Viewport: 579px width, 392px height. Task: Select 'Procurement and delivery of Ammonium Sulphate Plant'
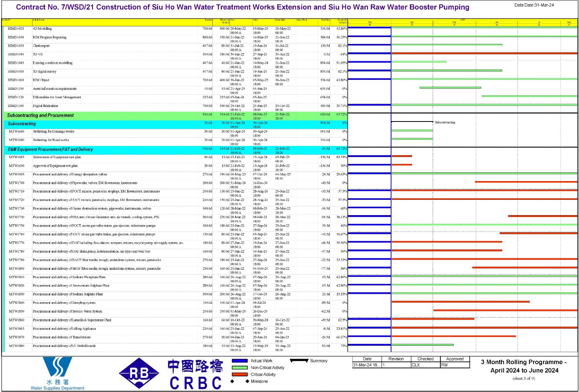(x=71, y=286)
